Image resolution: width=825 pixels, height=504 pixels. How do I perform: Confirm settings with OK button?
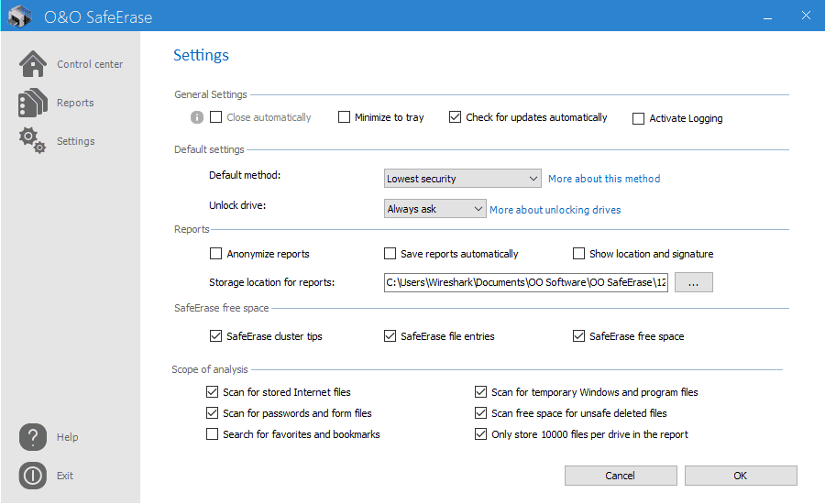click(741, 476)
